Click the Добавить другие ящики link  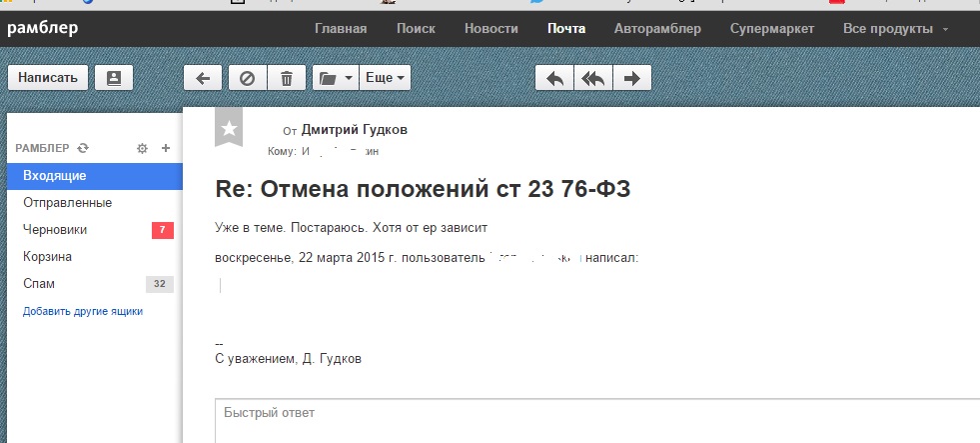tap(83, 311)
